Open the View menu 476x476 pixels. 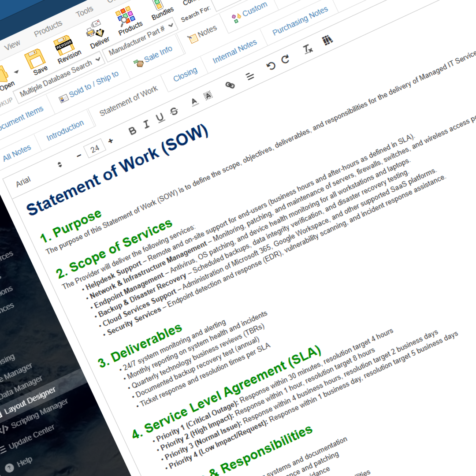[12, 45]
